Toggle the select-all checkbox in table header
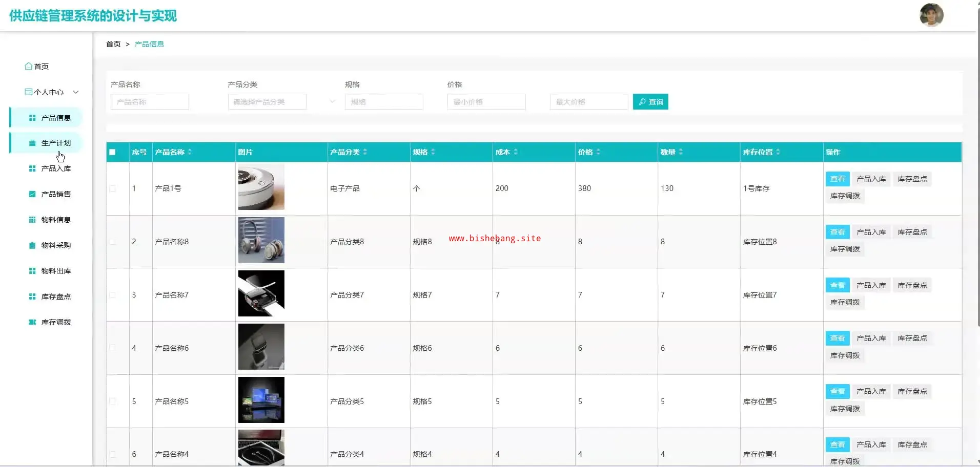The height and width of the screenshot is (467, 980). point(113,152)
